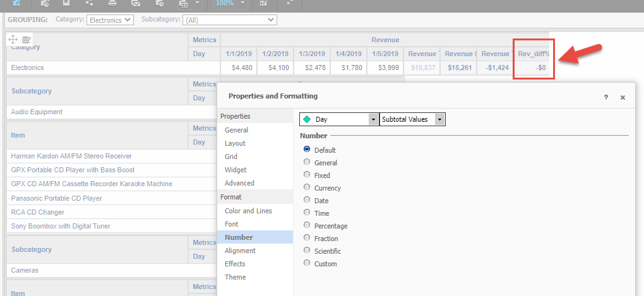
Task: Click the Panasonic Portable CD Player row
Action: tap(112, 198)
